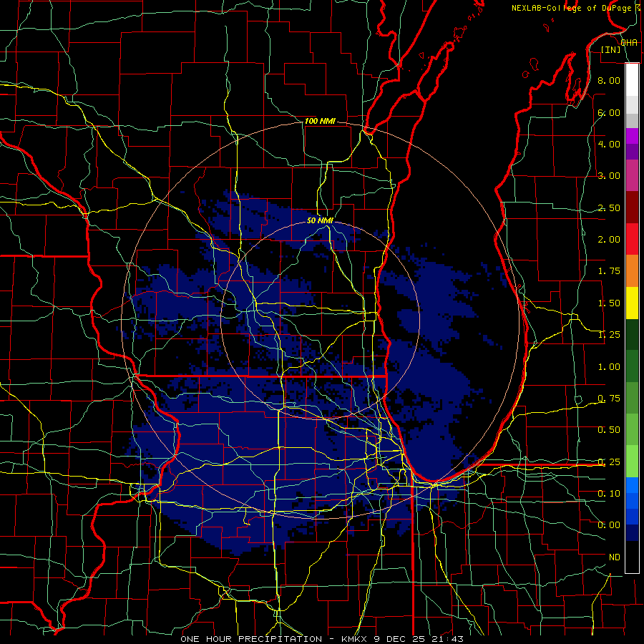Click the 6.00 legend value
This screenshot has width=644, height=644.
pyautogui.click(x=609, y=112)
